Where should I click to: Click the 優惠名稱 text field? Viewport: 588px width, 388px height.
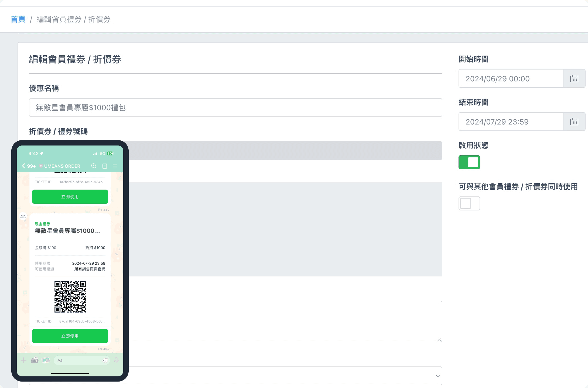235,108
